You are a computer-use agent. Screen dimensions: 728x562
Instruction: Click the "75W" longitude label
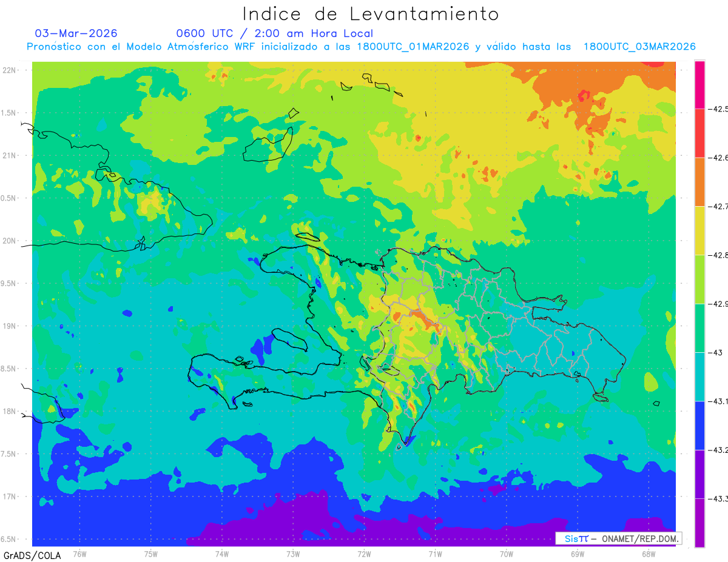151,554
